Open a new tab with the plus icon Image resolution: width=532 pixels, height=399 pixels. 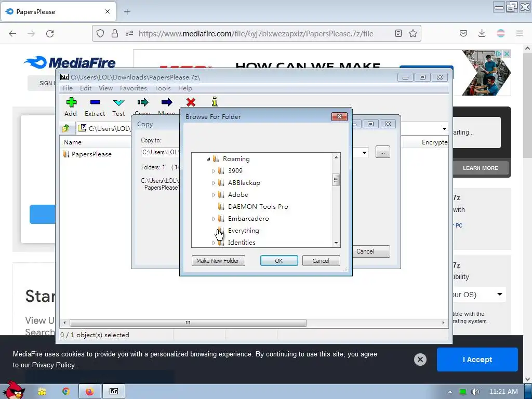(127, 12)
